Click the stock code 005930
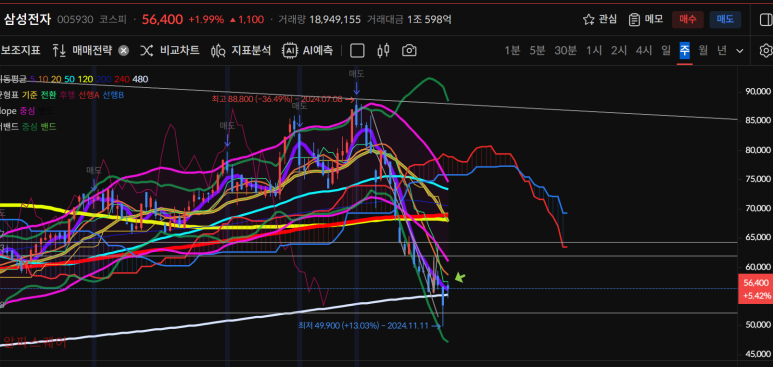 coord(75,19)
